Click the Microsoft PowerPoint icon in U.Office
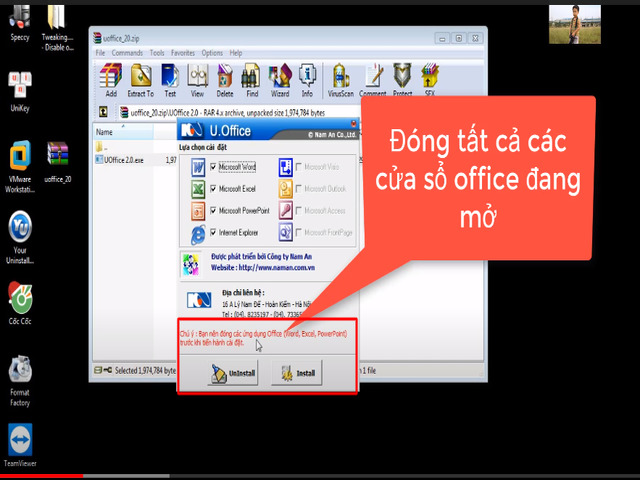 pyautogui.click(x=198, y=211)
